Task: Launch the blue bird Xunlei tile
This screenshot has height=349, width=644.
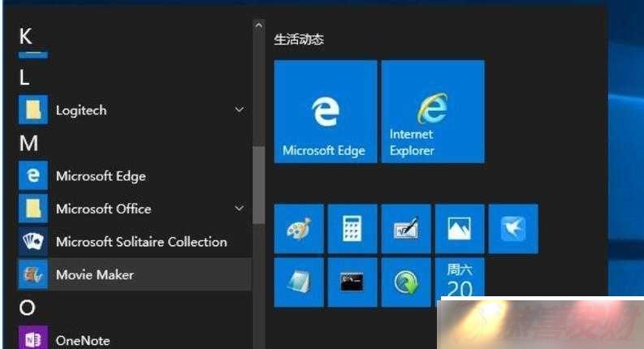Action: click(x=513, y=229)
